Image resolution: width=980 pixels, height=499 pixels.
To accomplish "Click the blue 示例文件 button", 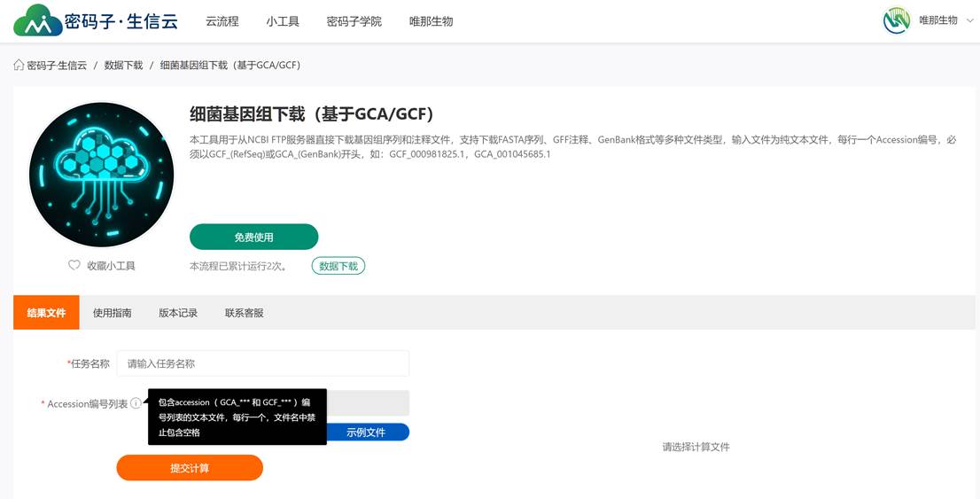I will coord(367,433).
